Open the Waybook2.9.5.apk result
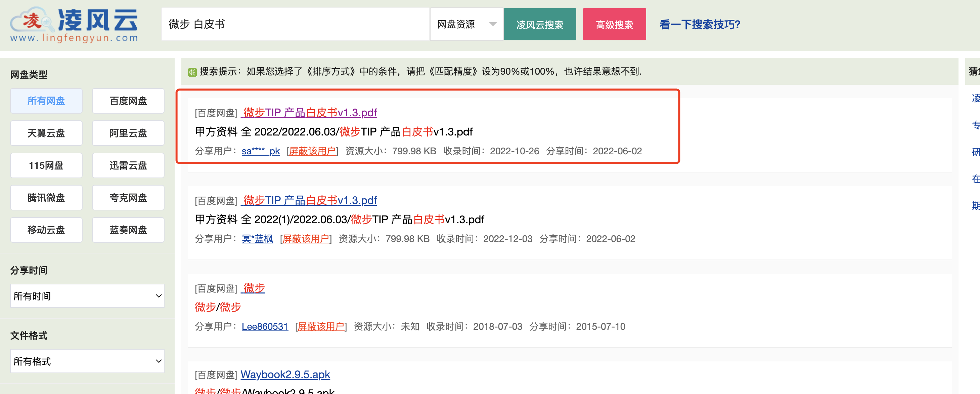Viewport: 980px width, 394px height. click(286, 375)
